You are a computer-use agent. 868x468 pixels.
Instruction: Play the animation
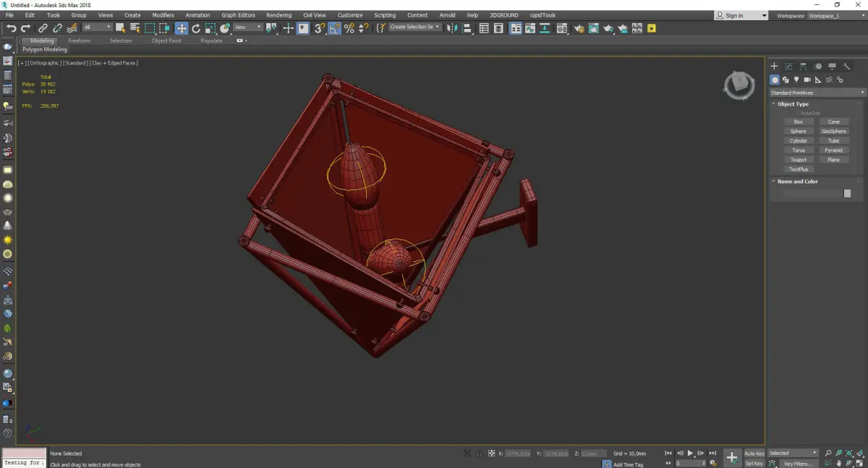click(x=690, y=454)
